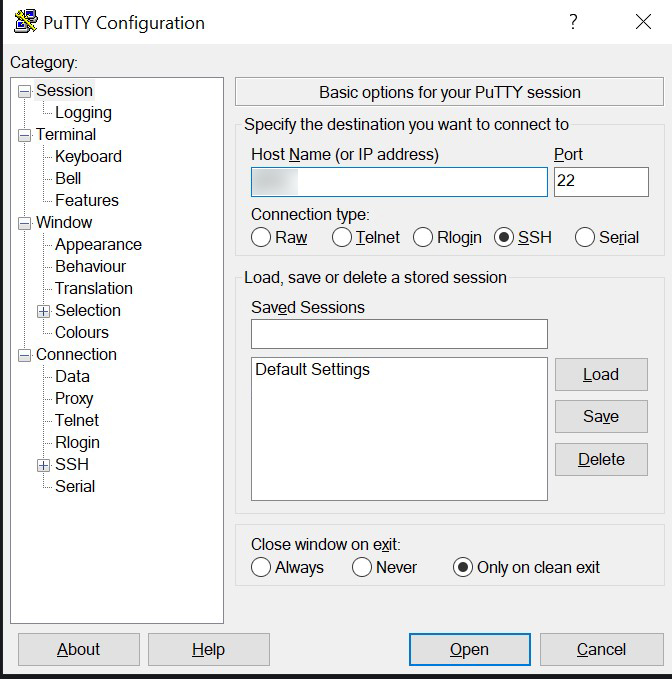This screenshot has width=672, height=679.
Task: Click the Cancel button
Action: pos(601,650)
